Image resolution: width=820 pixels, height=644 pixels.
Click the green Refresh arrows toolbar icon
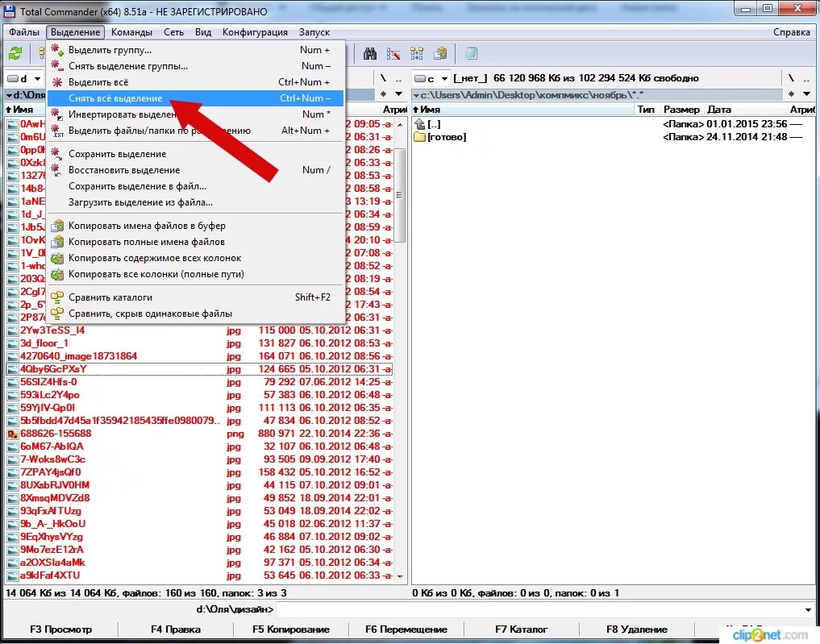tap(15, 53)
